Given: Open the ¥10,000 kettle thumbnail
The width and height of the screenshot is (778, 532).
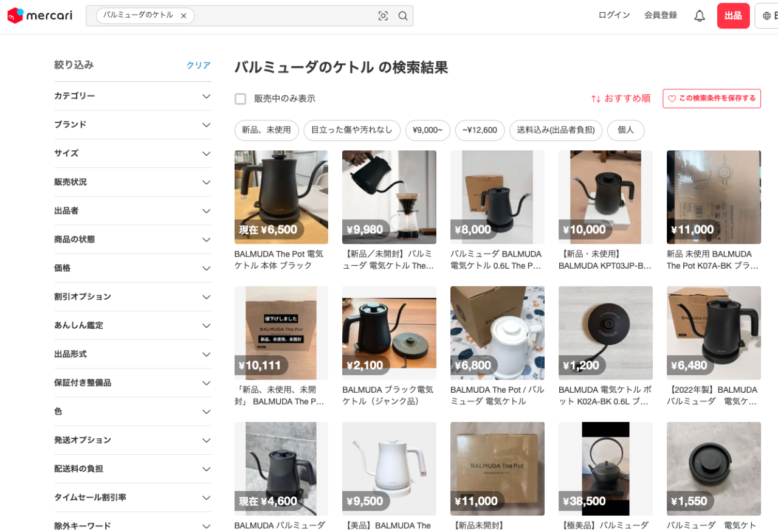Looking at the screenshot, I should click(x=605, y=198).
